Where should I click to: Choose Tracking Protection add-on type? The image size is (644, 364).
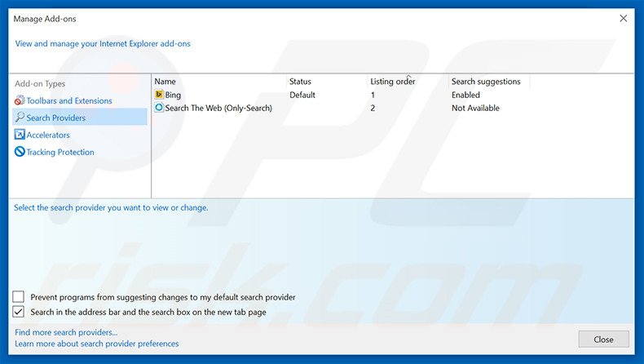coord(60,152)
